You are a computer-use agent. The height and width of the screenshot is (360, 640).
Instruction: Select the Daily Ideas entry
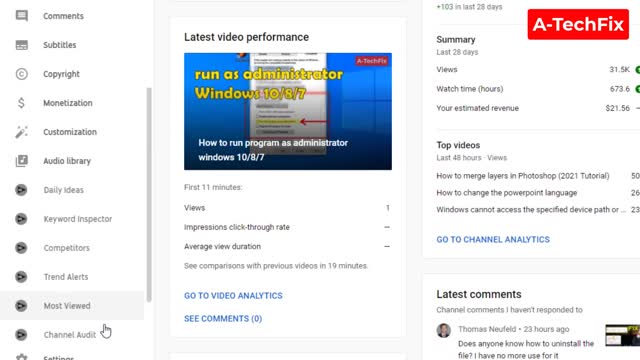[x=63, y=190]
